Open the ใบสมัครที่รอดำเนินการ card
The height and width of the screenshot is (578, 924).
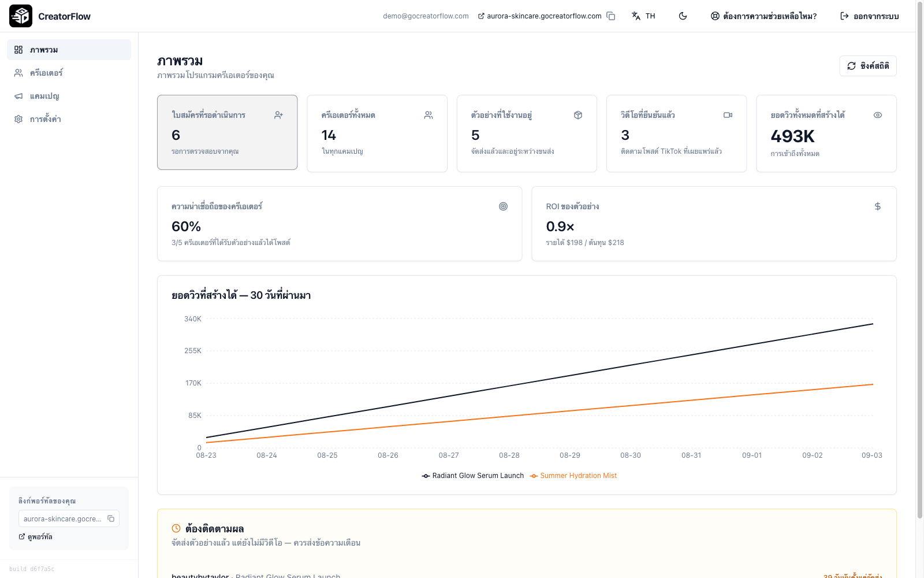(x=228, y=132)
